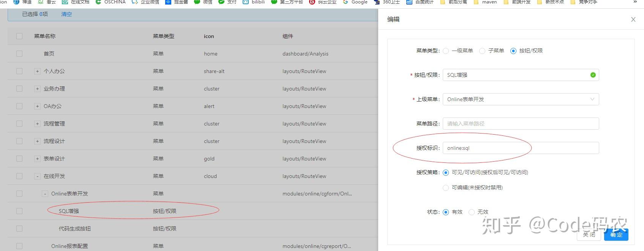Open the 360卫士 bookmark icon

point(377,2)
